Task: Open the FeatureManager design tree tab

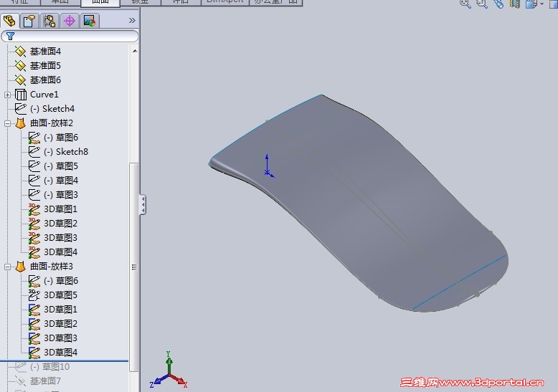Action: pos(9,21)
